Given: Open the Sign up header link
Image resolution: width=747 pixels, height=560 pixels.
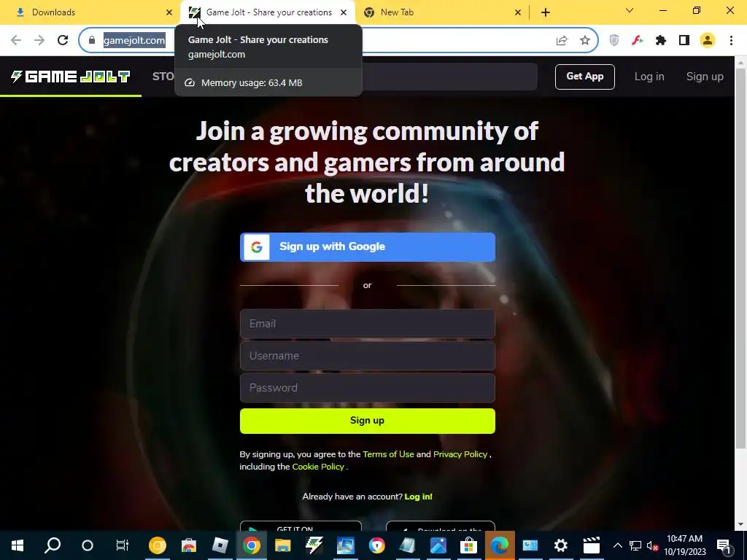Looking at the screenshot, I should tap(705, 77).
